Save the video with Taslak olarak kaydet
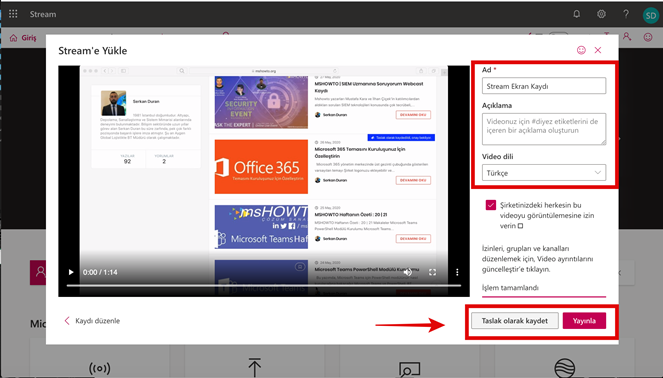The image size is (663, 378). [x=515, y=320]
